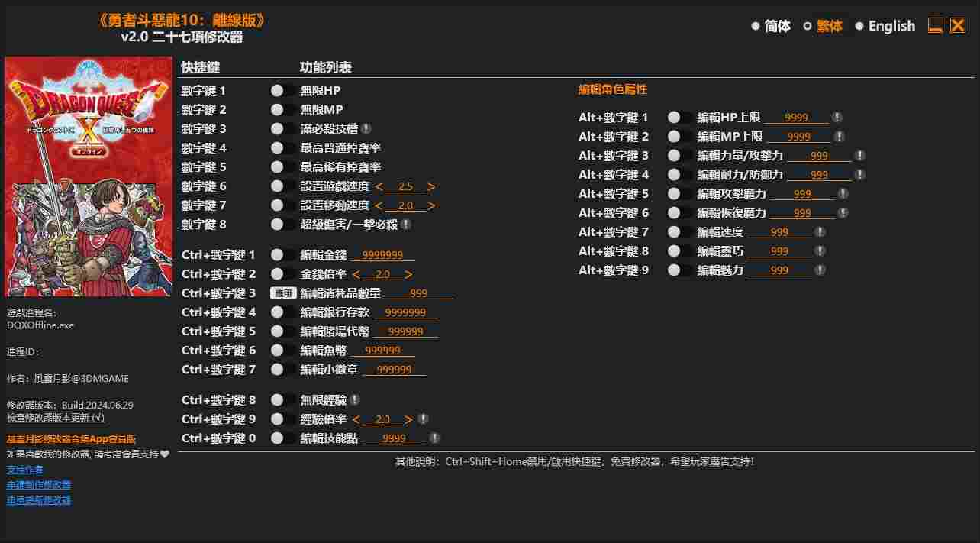Click the 編輯金錢 value field
The height and width of the screenshot is (543, 980).
pos(383,255)
